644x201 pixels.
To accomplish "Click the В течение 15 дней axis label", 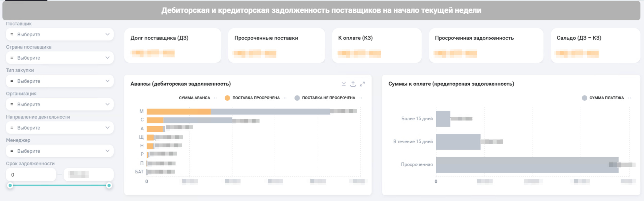I will (413, 142).
